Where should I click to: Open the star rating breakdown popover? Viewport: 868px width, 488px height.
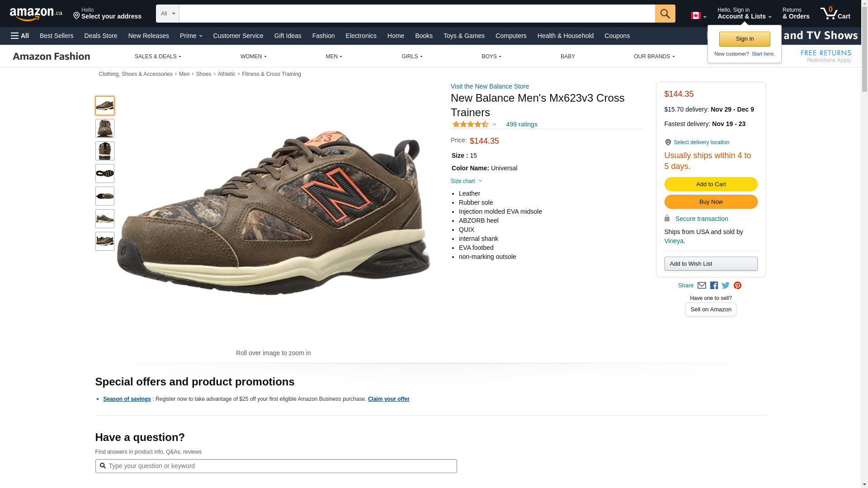tap(474, 124)
